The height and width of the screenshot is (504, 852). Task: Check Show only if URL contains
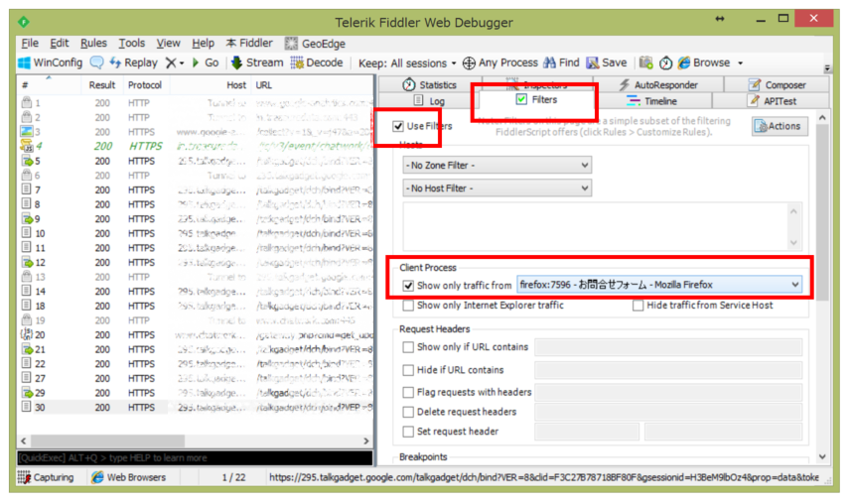click(x=408, y=347)
